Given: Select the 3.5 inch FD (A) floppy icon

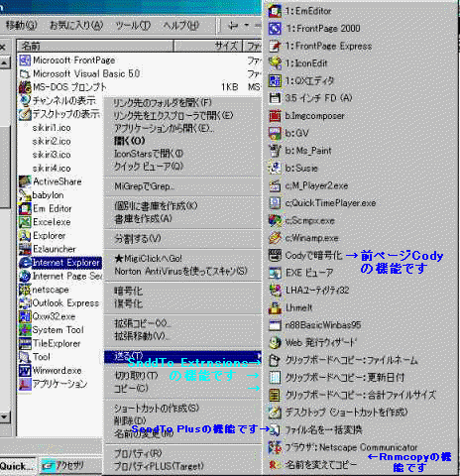Looking at the screenshot, I should click(275, 98).
